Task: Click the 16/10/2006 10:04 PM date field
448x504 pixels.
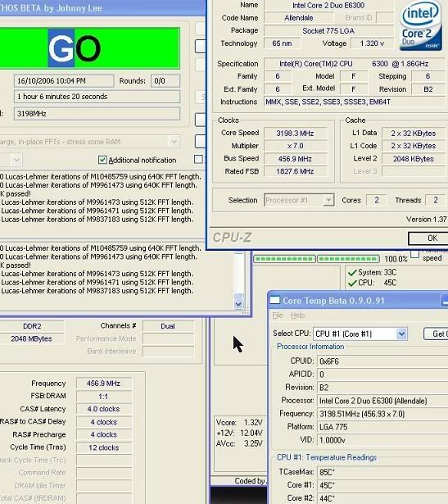Action: point(64,80)
